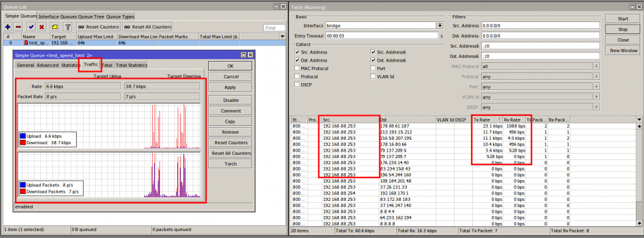The image size is (644, 238).
Task: Open the VLAN Id filter dropdown arrow
Action: (x=597, y=97)
